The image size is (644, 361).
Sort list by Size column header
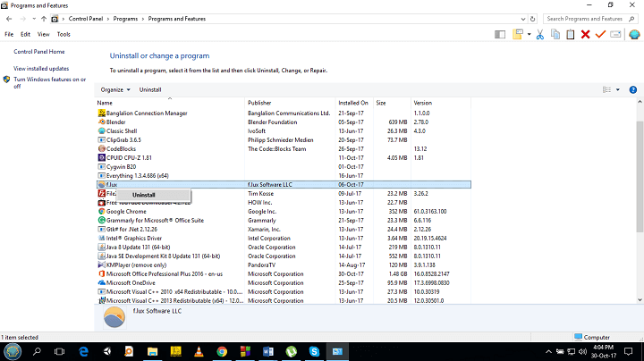click(393, 103)
